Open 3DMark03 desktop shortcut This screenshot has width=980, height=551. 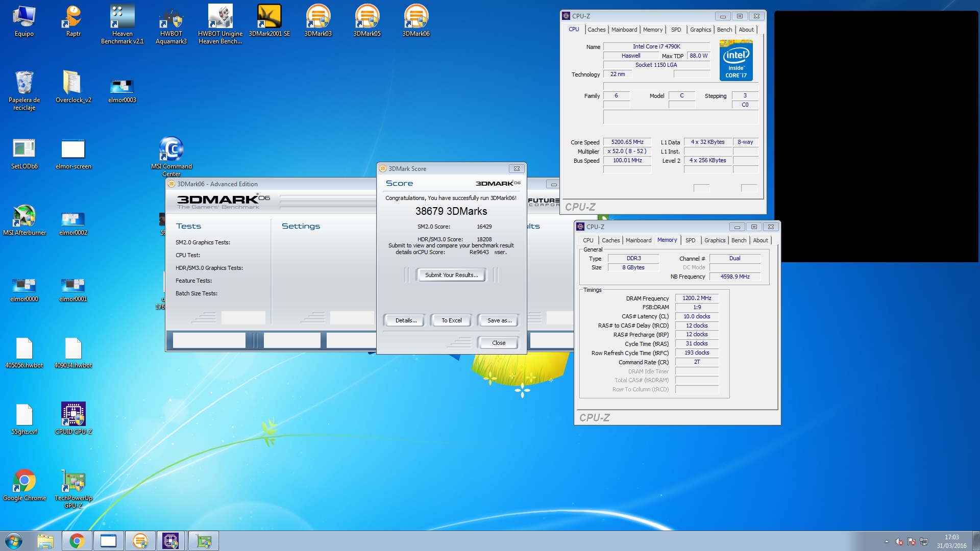coord(318,21)
